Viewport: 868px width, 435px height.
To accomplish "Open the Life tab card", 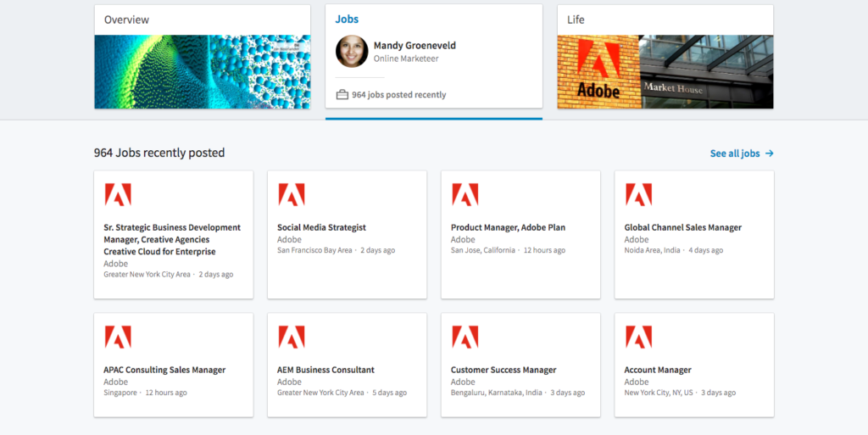I will pos(665,57).
